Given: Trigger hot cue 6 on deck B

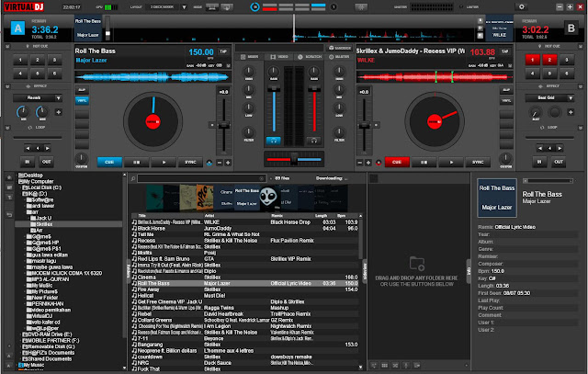Looking at the screenshot, I should (567, 74).
